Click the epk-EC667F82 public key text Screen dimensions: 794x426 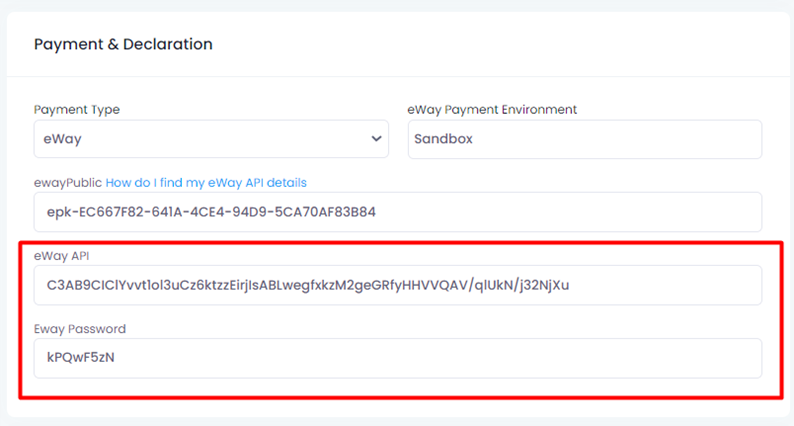[x=211, y=212]
